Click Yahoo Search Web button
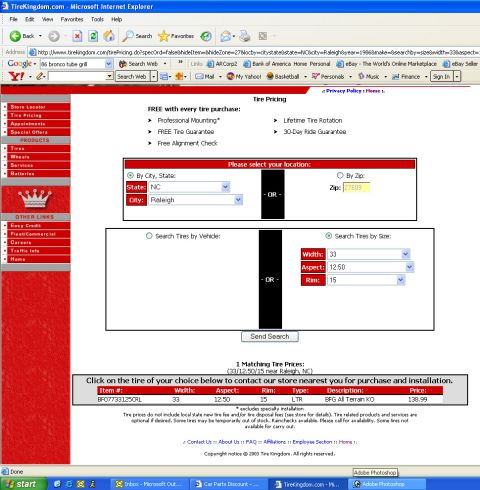Viewport: 480px width, 490px height. pyautogui.click(x=132, y=76)
